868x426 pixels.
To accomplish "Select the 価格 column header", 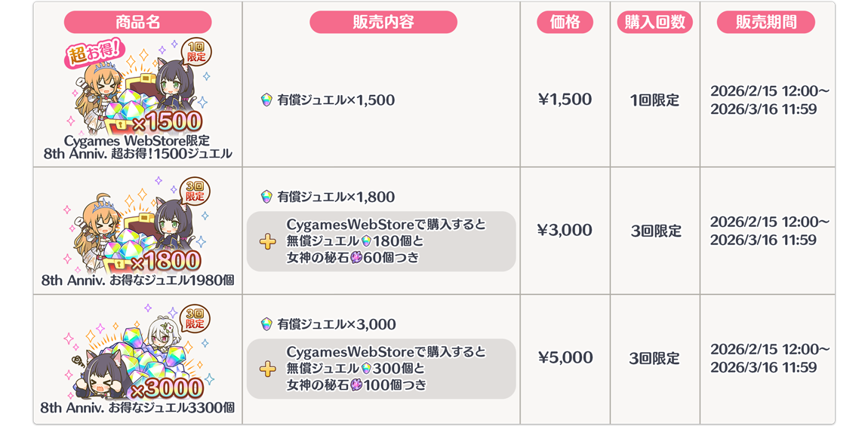I will (x=565, y=22).
